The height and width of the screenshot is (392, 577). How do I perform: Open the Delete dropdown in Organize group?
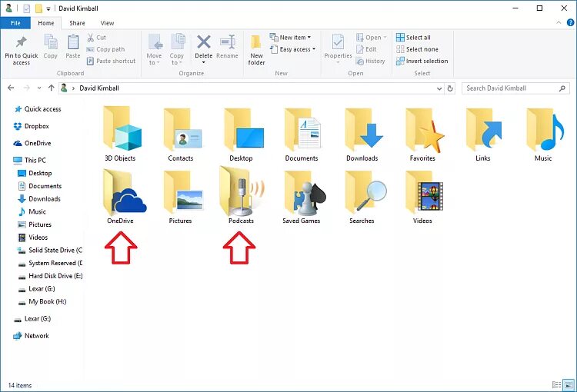point(204,62)
